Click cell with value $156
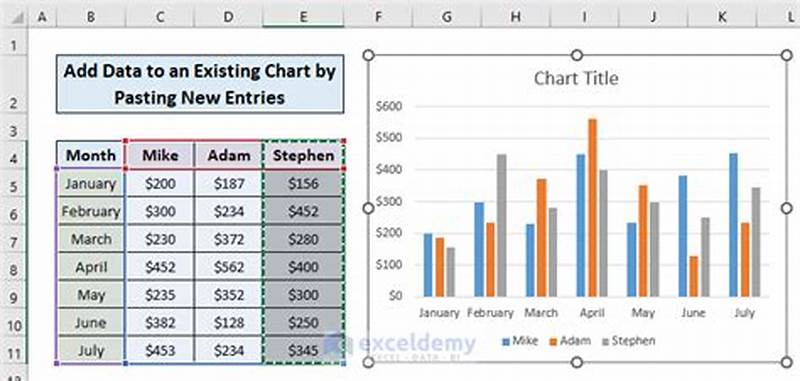This screenshot has width=800, height=381. coord(304,184)
